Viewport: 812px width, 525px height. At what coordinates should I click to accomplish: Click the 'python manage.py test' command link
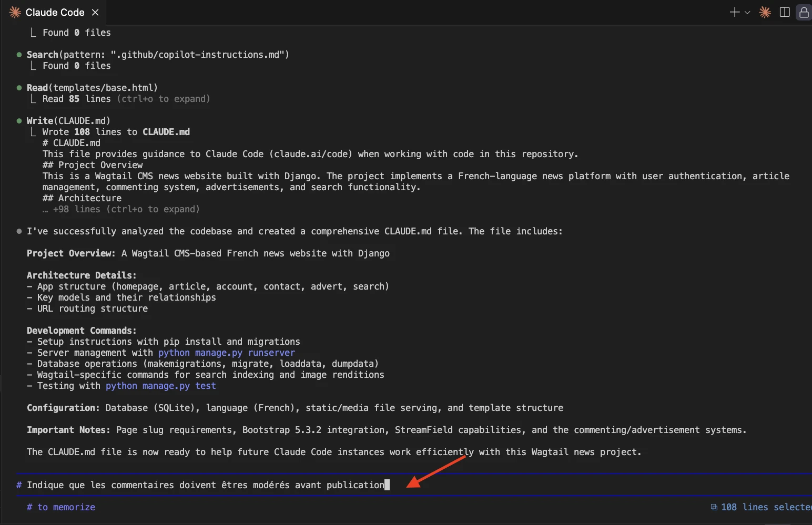tap(160, 386)
